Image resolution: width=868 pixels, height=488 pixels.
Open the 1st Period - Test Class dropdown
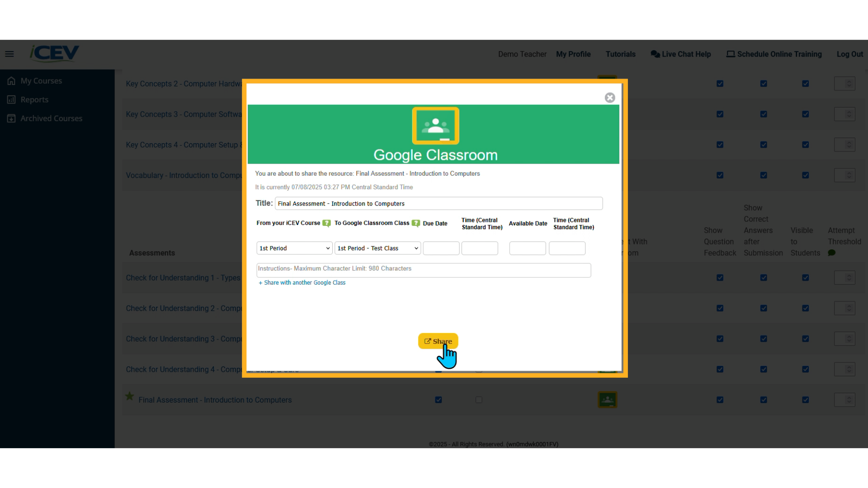(377, 248)
